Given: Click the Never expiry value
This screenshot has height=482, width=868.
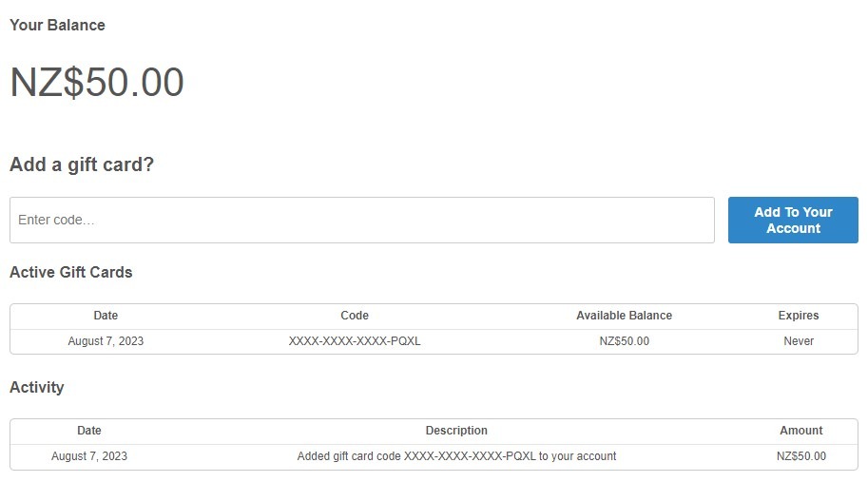Looking at the screenshot, I should pos(799,341).
